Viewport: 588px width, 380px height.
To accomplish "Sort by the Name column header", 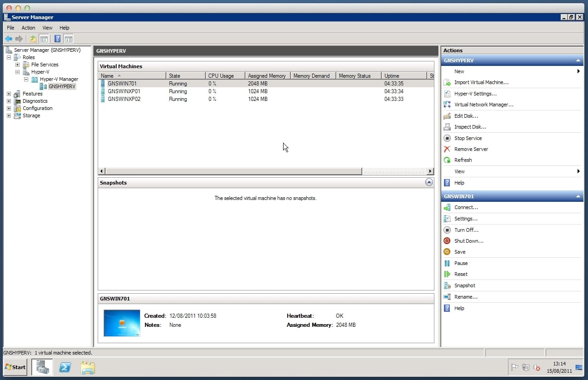I will point(132,76).
